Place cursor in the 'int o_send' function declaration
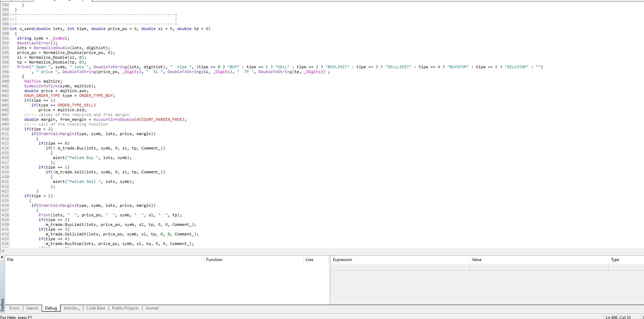Screen dimensions: 644x319 pyautogui.click(x=110, y=29)
